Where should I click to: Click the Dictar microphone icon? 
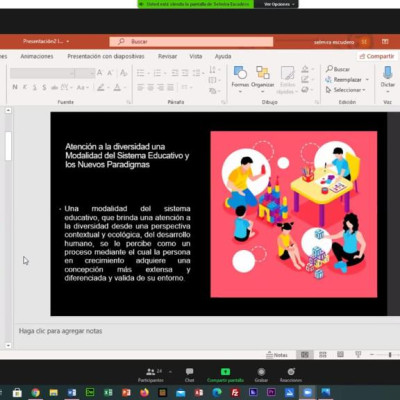388,73
